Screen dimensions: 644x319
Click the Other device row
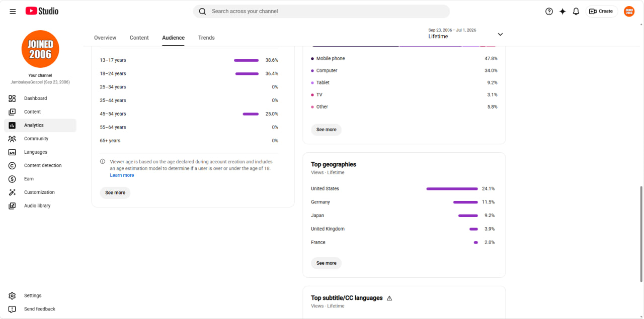[x=404, y=107]
